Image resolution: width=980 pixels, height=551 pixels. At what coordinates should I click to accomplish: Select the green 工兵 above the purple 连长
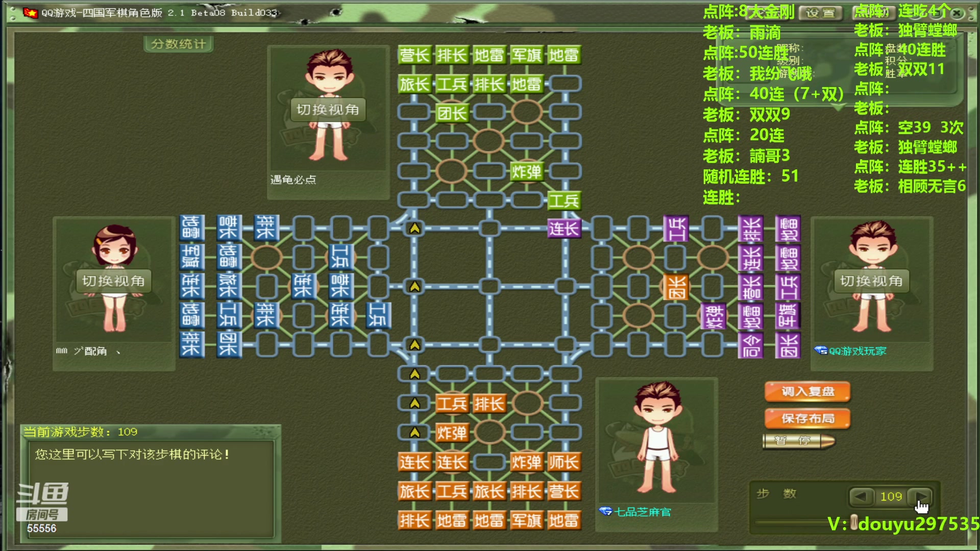[563, 201]
